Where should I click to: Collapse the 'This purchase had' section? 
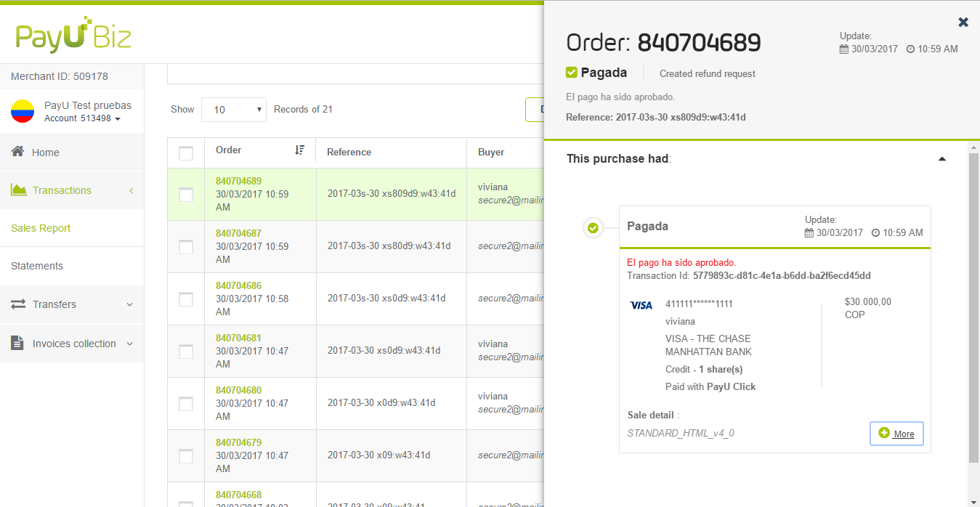pyautogui.click(x=942, y=159)
